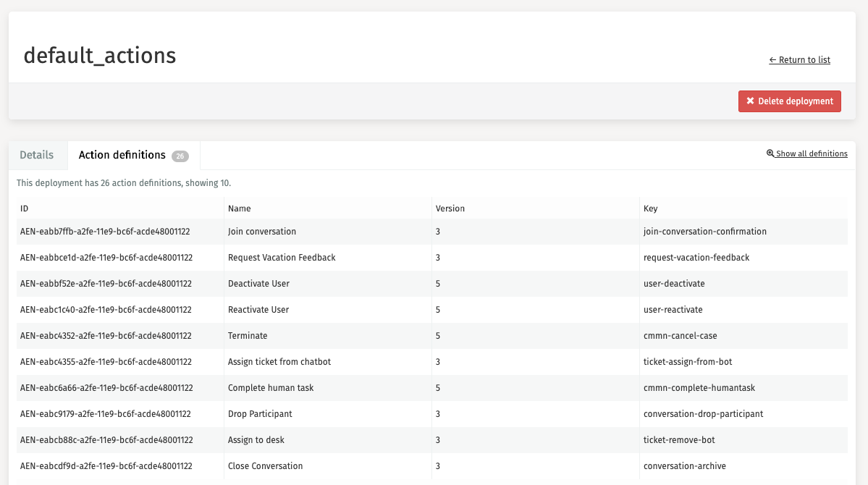Click the 26 count badge
This screenshot has height=485, width=868.
coord(180,156)
